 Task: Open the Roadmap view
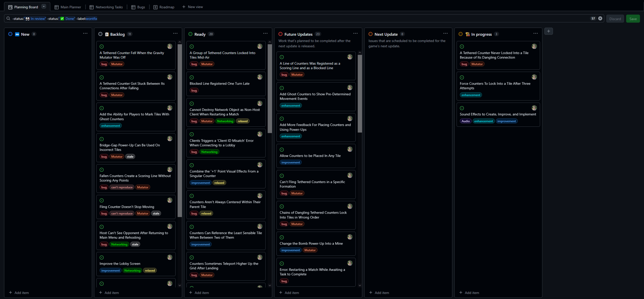[x=164, y=7]
